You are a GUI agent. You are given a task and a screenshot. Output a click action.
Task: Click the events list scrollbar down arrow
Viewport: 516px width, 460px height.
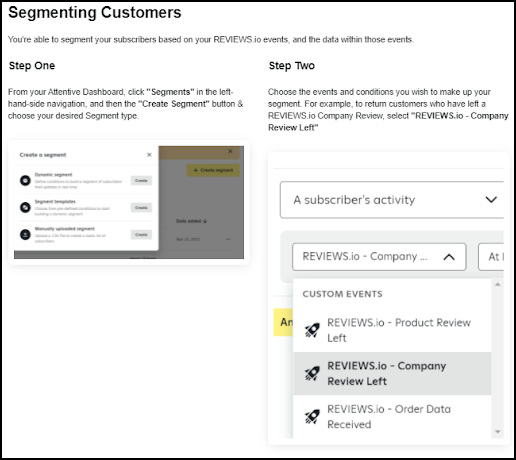coord(498,432)
